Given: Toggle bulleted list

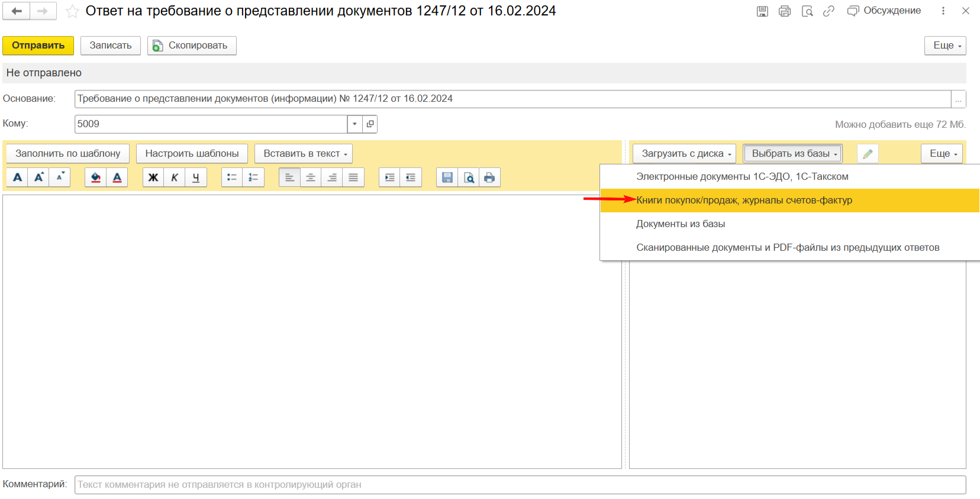Looking at the screenshot, I should (x=232, y=177).
